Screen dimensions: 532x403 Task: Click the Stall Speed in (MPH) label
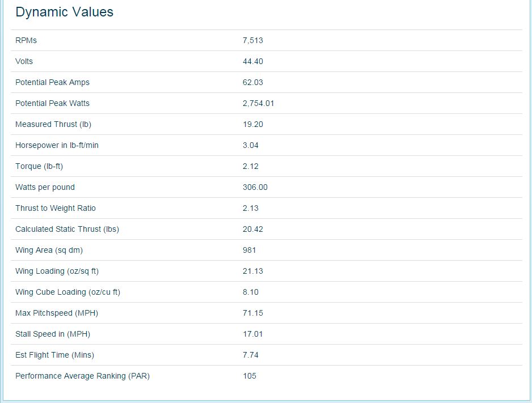click(53, 334)
